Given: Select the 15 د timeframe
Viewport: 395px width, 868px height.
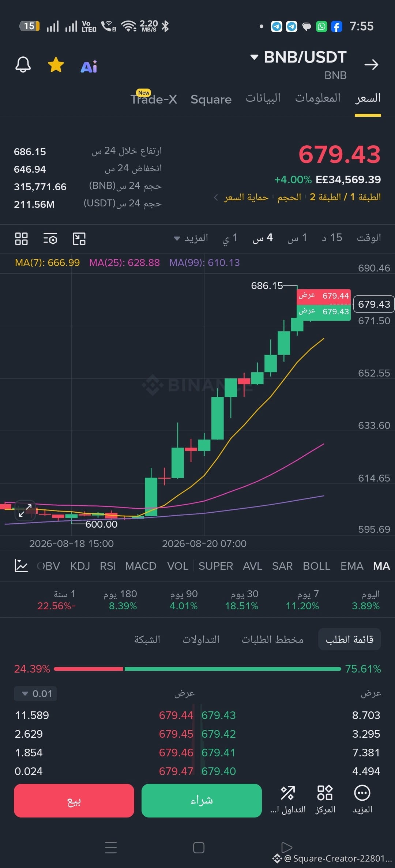Looking at the screenshot, I should (332, 238).
